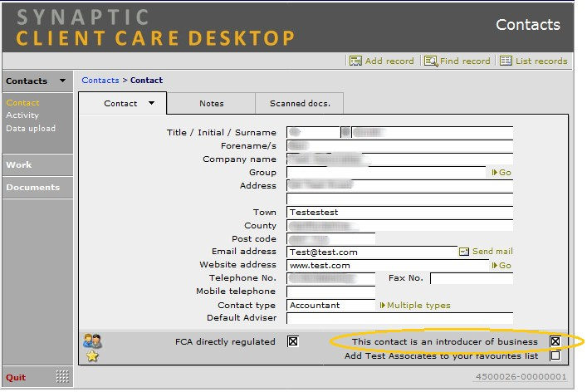Image resolution: width=587 pixels, height=392 pixels.
Task: Click the Multiple types link text
Action: click(418, 305)
